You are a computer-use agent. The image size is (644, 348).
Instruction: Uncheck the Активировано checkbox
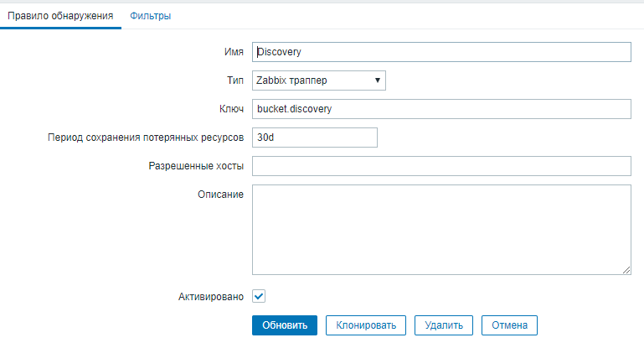point(259,296)
